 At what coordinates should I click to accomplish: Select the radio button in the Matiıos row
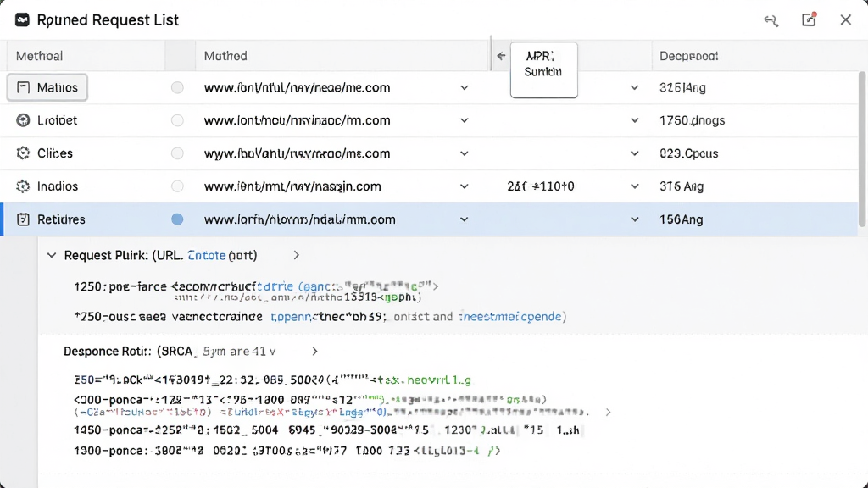click(x=177, y=87)
